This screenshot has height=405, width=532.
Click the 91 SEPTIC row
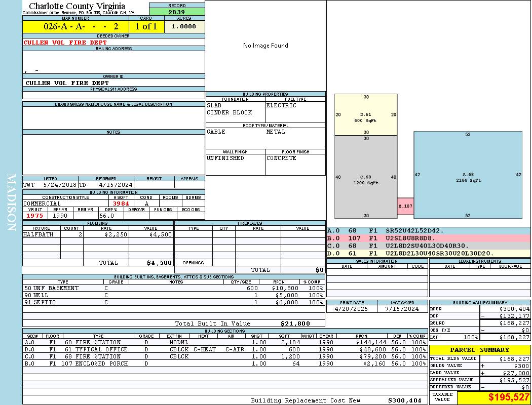click(174, 302)
